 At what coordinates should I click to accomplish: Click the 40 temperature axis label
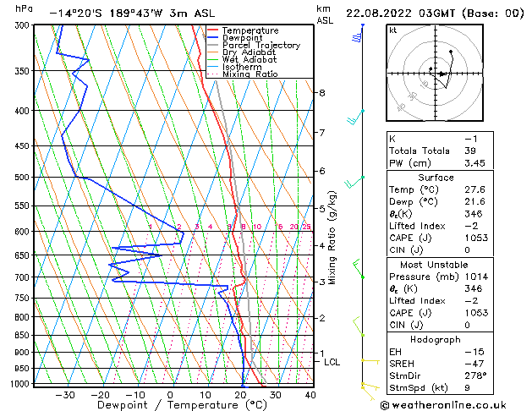coord(310,395)
